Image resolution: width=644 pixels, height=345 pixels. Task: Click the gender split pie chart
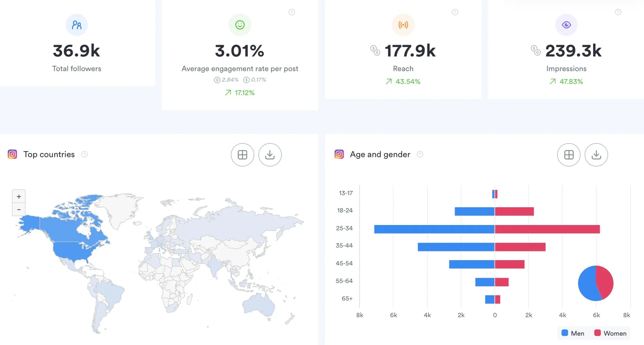595,283
